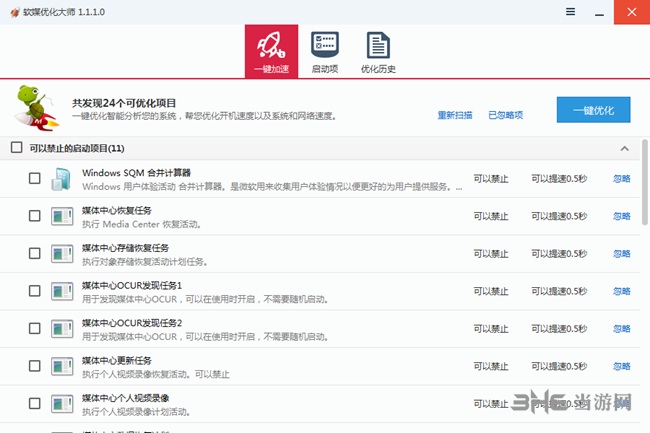Check the 媒体中心更新任务 checkbox
Viewport: 650px width, 433px height.
pos(35,366)
